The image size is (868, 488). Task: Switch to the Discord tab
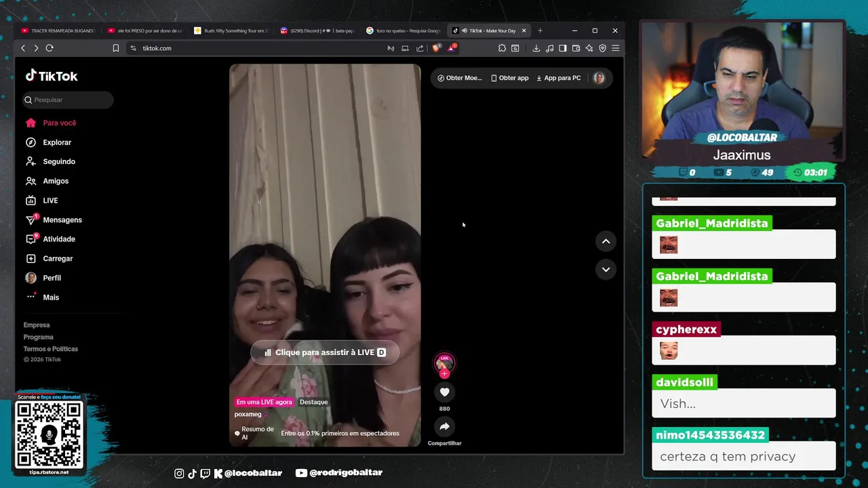coord(317,30)
